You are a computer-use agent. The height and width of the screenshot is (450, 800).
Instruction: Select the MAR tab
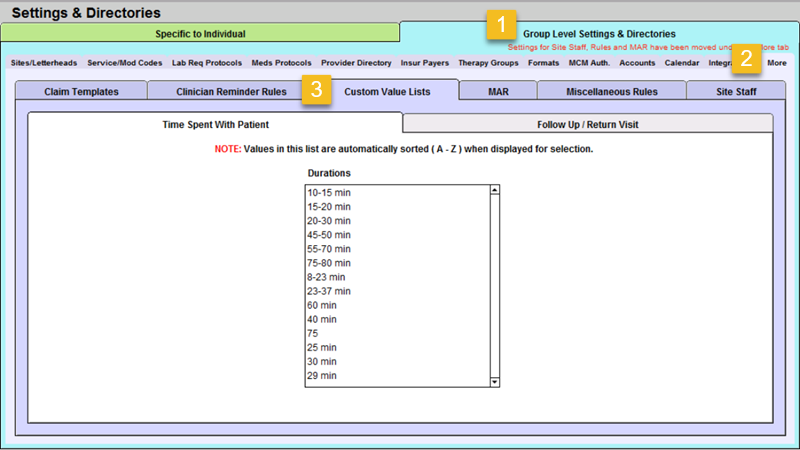497,91
